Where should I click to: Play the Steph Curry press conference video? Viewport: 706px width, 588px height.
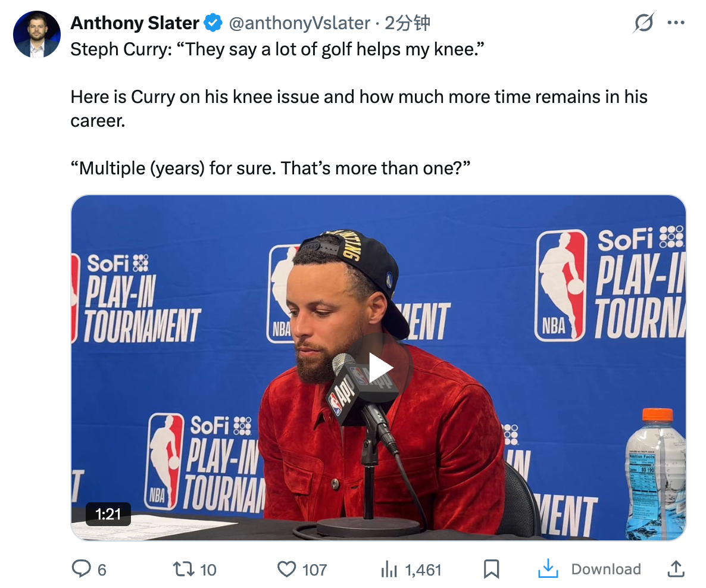point(379,368)
